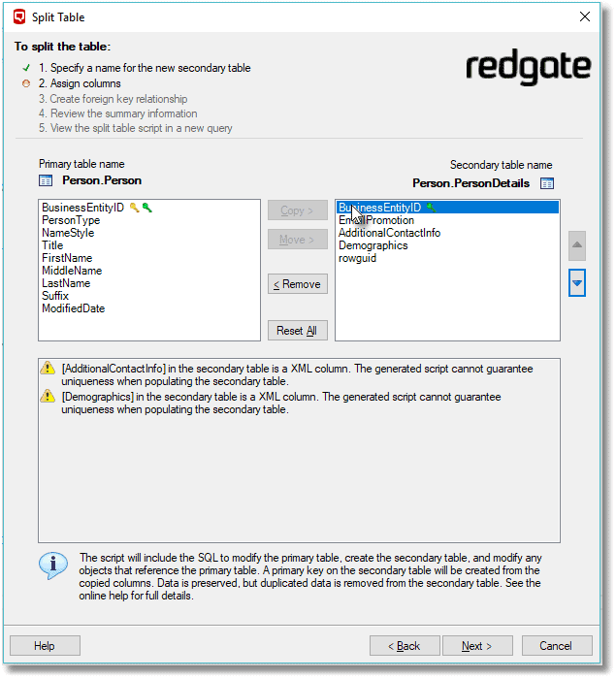Click the Redgate logo
The width and height of the screenshot is (616, 679).
pos(528,68)
